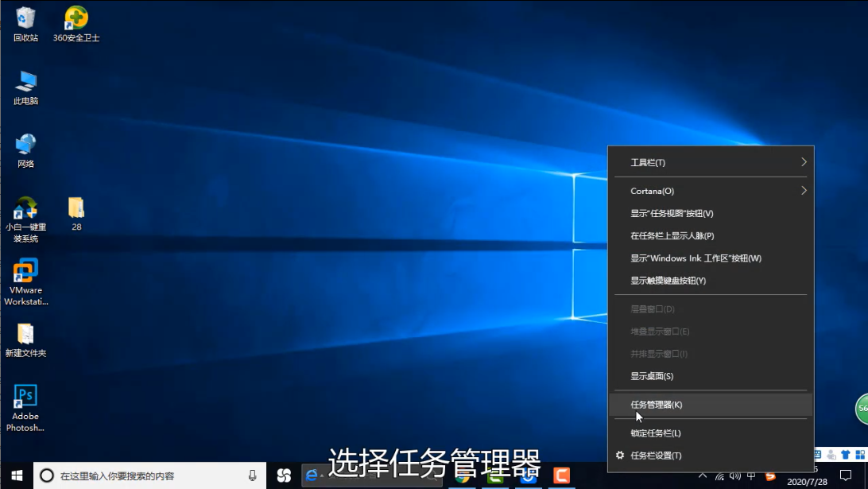Toggle 锁定任务栏 (lock taskbar) option

coord(656,433)
